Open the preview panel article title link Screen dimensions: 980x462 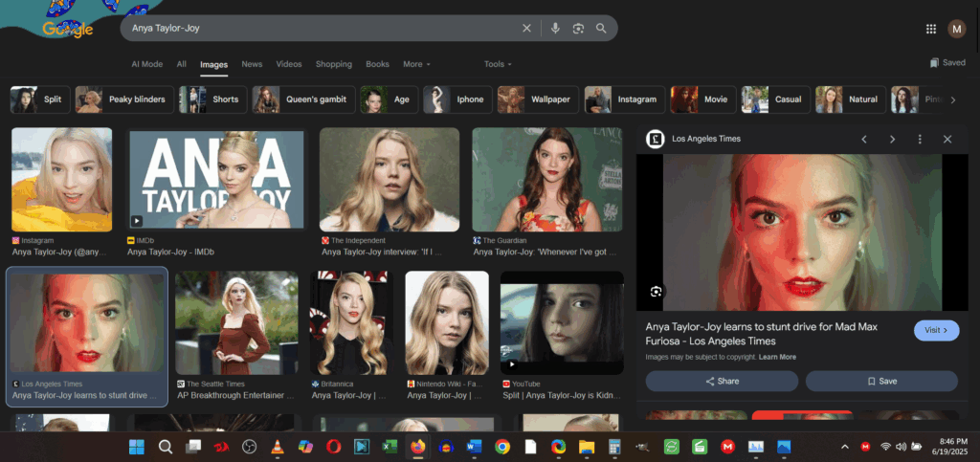tap(761, 334)
